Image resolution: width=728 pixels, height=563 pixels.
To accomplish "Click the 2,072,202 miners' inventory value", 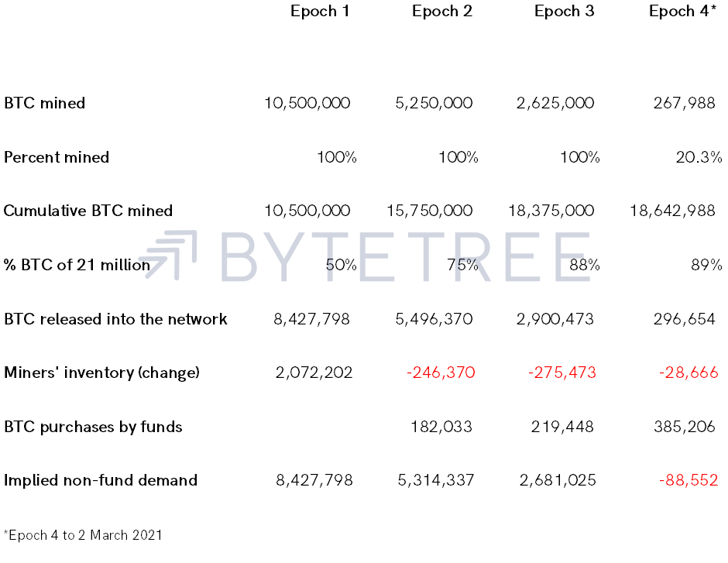I will coord(314,372).
